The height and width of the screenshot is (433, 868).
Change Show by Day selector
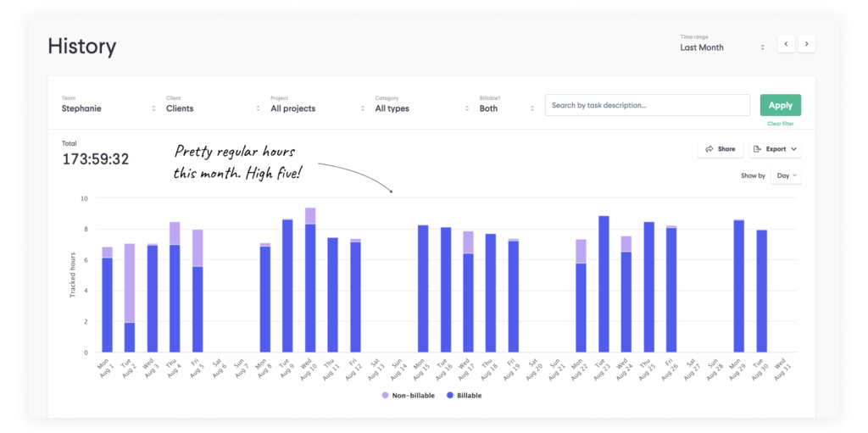(786, 175)
